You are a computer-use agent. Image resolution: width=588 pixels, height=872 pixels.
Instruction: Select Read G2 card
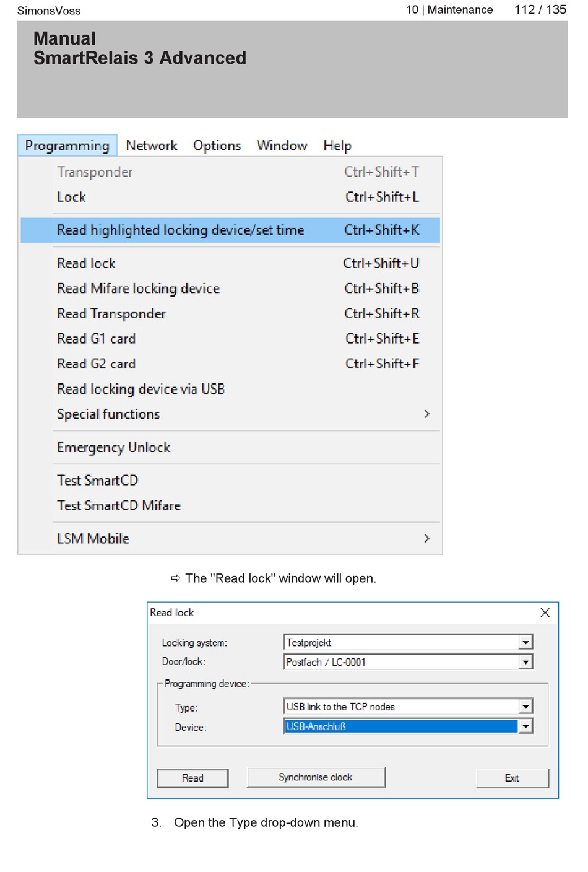coord(230,364)
